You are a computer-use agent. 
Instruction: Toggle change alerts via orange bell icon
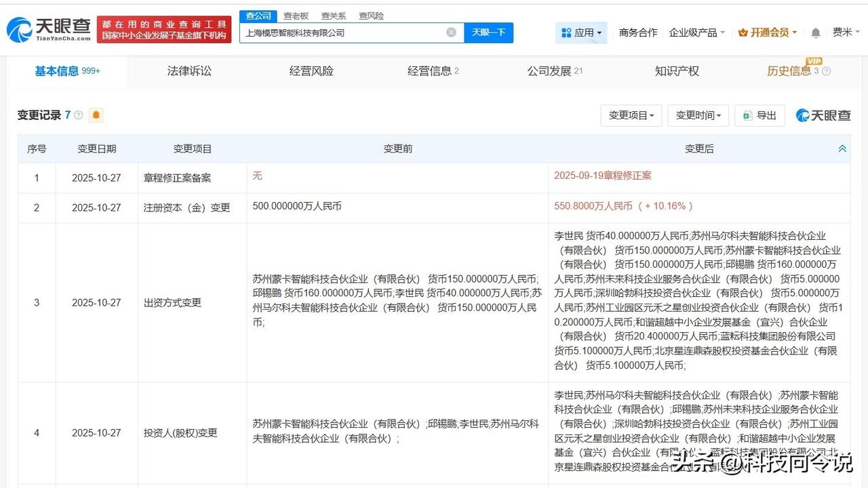(x=95, y=115)
